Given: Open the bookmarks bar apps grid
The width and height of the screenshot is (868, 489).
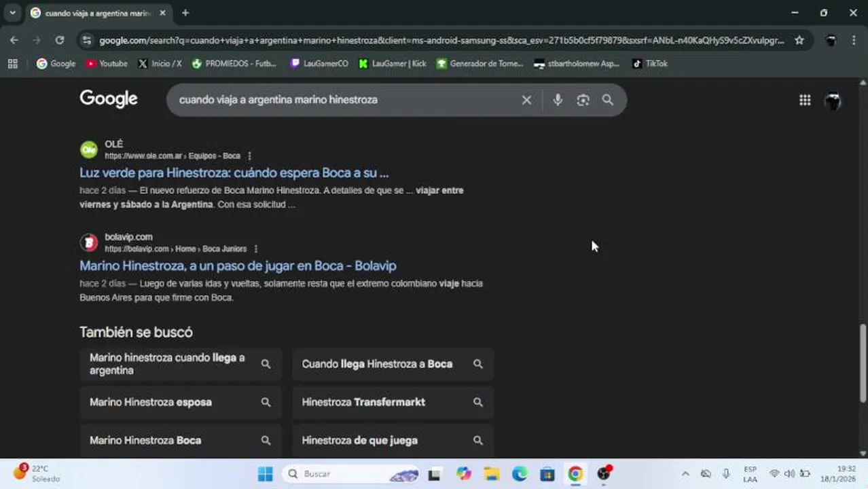Looking at the screenshot, I should [12, 64].
